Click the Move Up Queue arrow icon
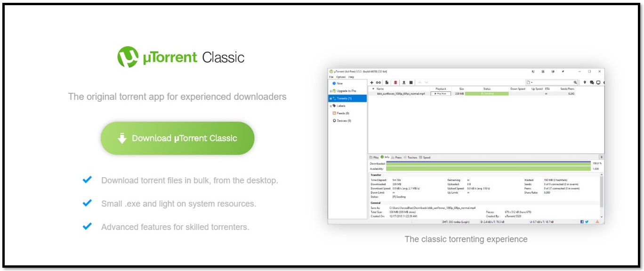The width and height of the screenshot is (644, 271). click(420, 82)
